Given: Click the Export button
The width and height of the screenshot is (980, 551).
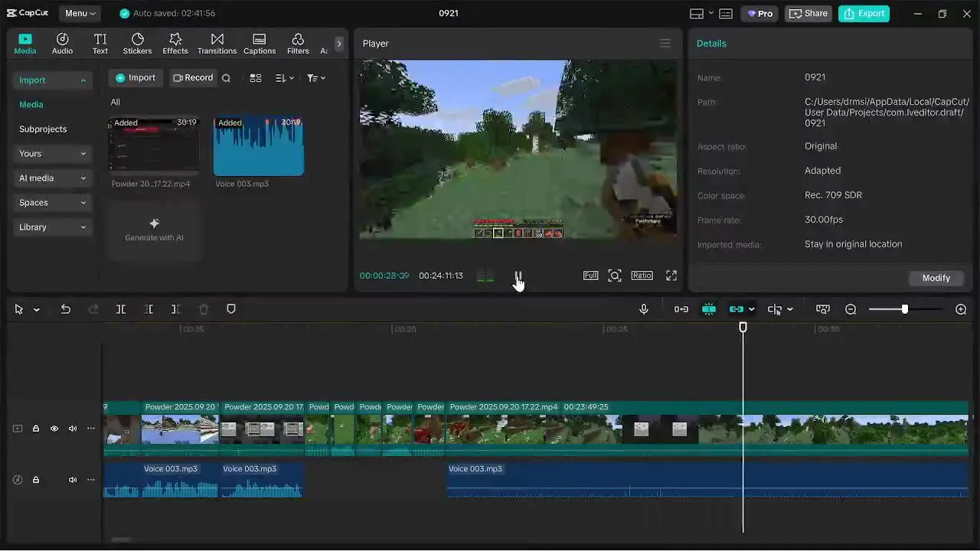Looking at the screenshot, I should 864,14.
